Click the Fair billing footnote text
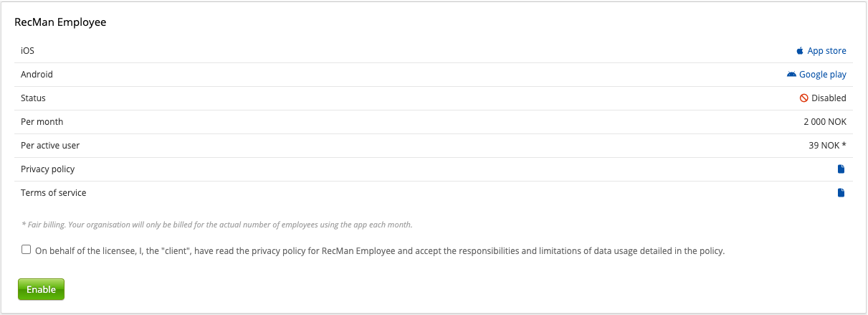 [x=216, y=225]
